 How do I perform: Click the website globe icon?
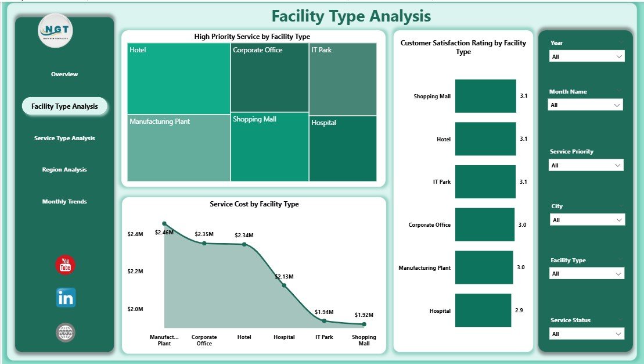[64, 331]
